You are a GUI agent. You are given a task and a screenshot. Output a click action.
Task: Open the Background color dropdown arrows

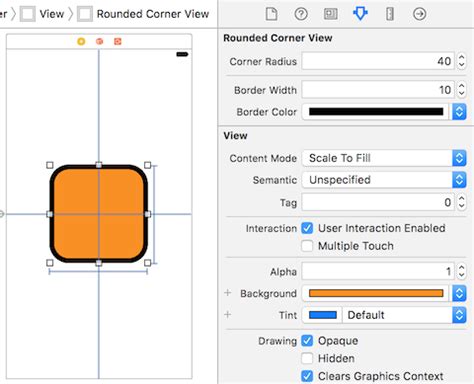pyautogui.click(x=459, y=293)
